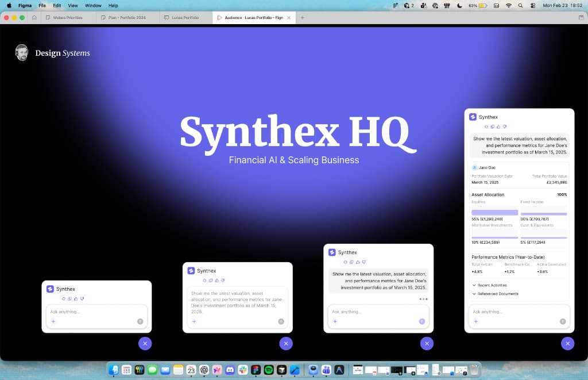Dismiss the leftmost widget with its X button
Image resolution: width=588 pixels, height=380 pixels.
click(x=145, y=343)
